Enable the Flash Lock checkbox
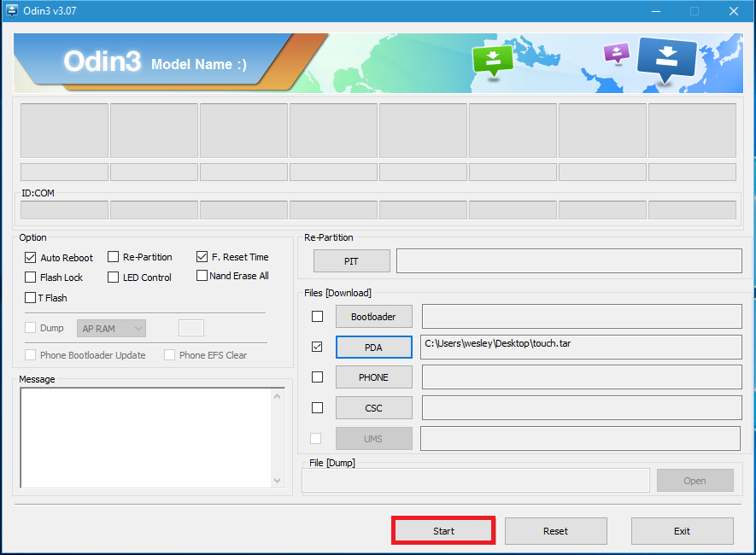The width and height of the screenshot is (756, 555). [x=31, y=277]
